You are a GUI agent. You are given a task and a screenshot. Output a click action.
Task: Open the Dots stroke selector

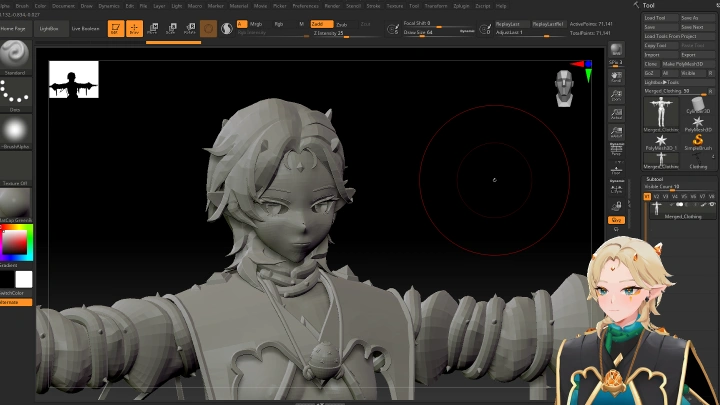[15, 94]
